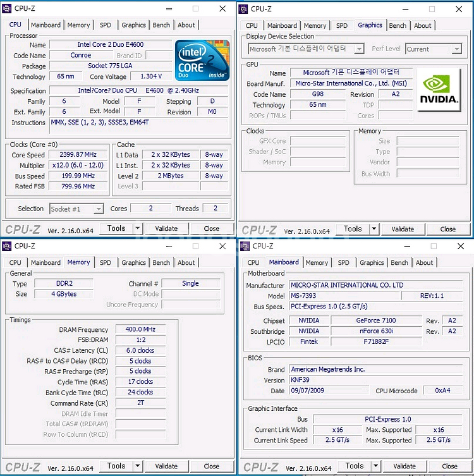Click the Intel Core 2 Duo logo
The height and width of the screenshot is (476, 474).
(202, 60)
